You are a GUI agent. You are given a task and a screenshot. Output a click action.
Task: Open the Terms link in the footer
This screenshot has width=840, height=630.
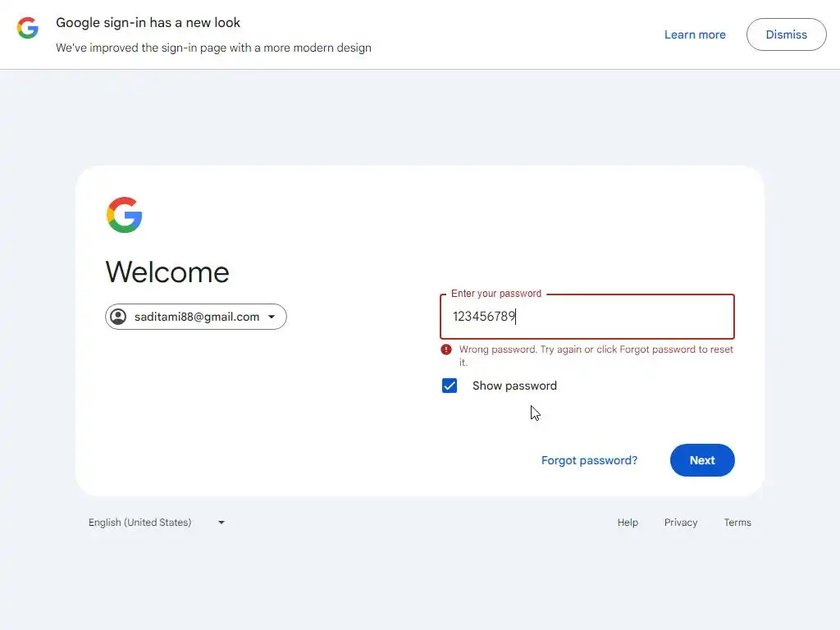pos(737,523)
